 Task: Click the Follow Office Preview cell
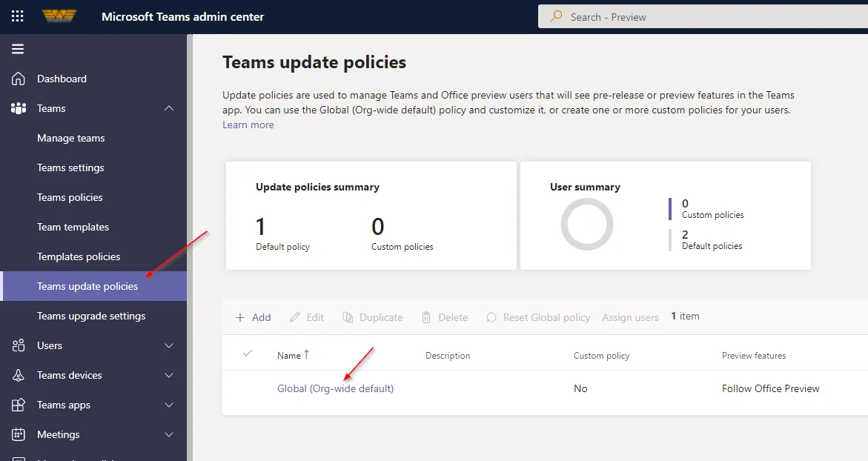tap(771, 388)
